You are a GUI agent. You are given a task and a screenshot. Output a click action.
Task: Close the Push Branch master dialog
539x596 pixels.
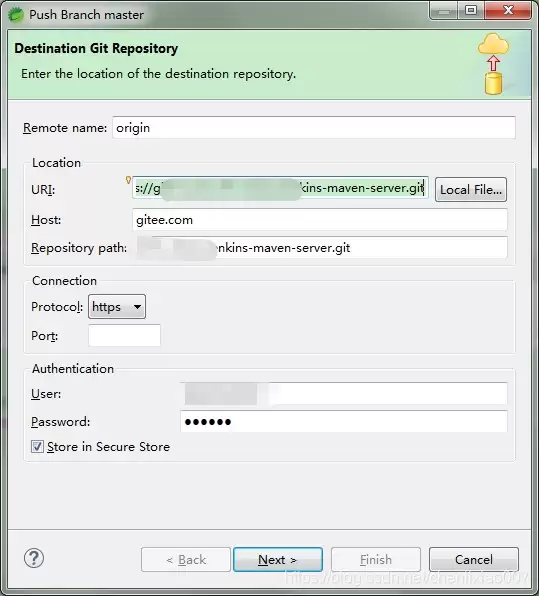pyautogui.click(x=508, y=10)
